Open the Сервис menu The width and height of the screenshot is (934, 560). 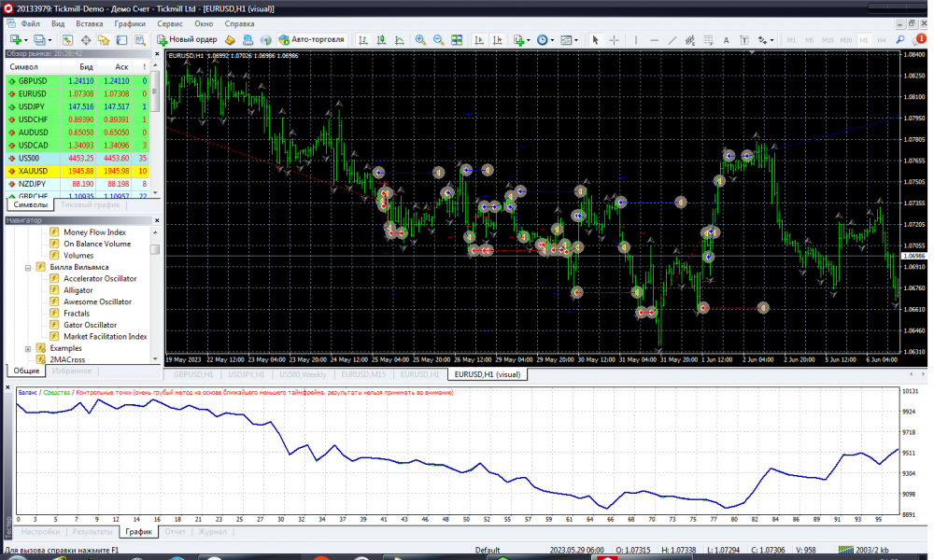[170, 22]
